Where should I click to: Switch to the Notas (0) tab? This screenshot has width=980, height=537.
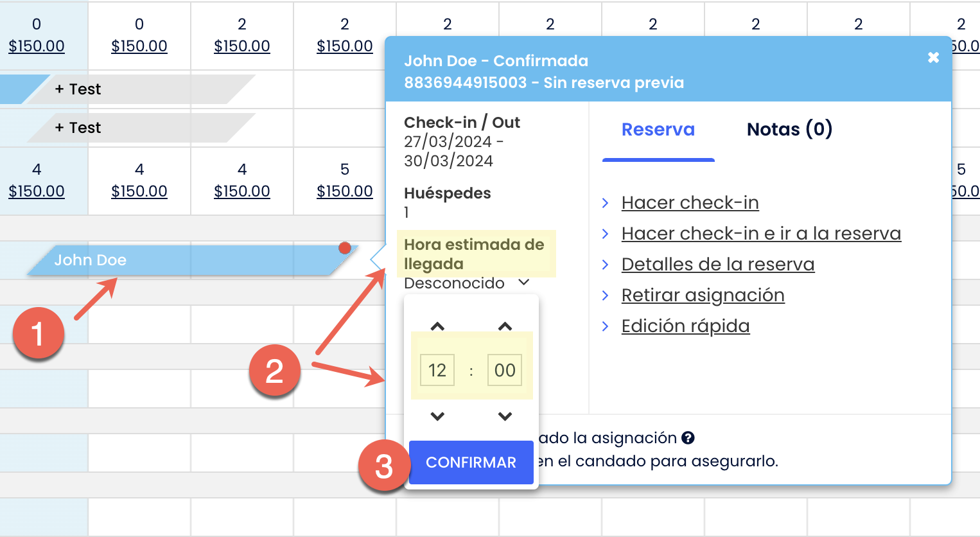[x=789, y=130]
